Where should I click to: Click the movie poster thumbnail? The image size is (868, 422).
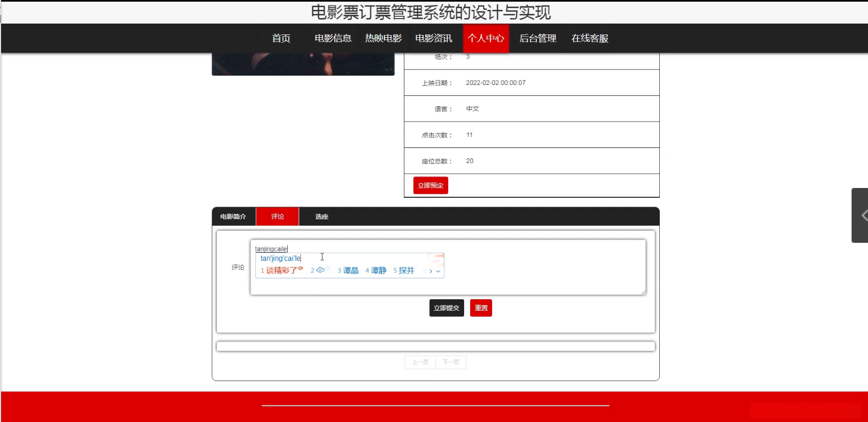303,64
